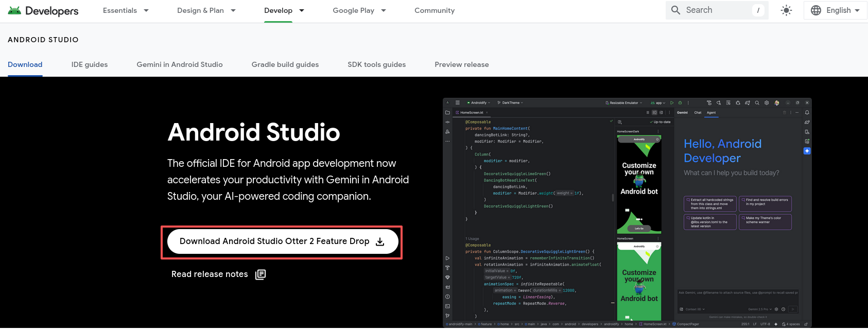
Task: Click the download arrow icon in the button
Action: pyautogui.click(x=380, y=241)
